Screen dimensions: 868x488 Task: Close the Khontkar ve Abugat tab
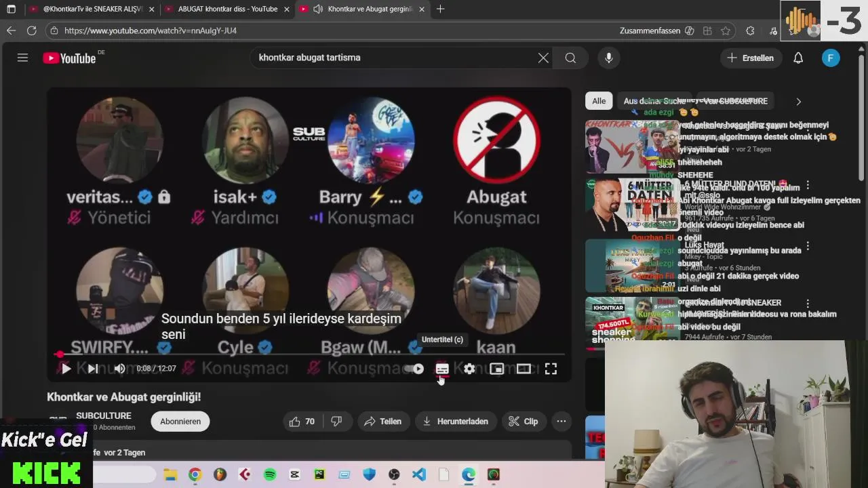point(422,9)
